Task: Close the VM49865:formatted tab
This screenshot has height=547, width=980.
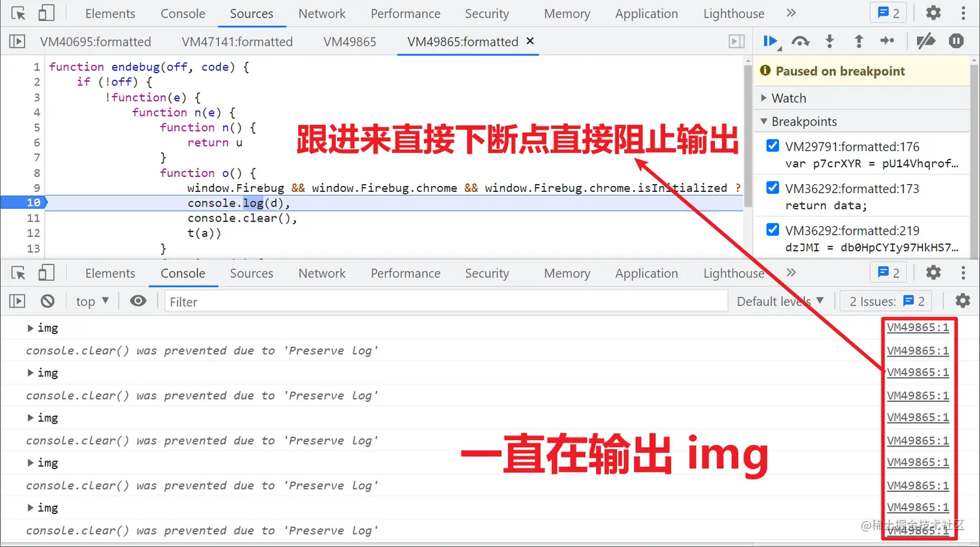Action: [530, 41]
